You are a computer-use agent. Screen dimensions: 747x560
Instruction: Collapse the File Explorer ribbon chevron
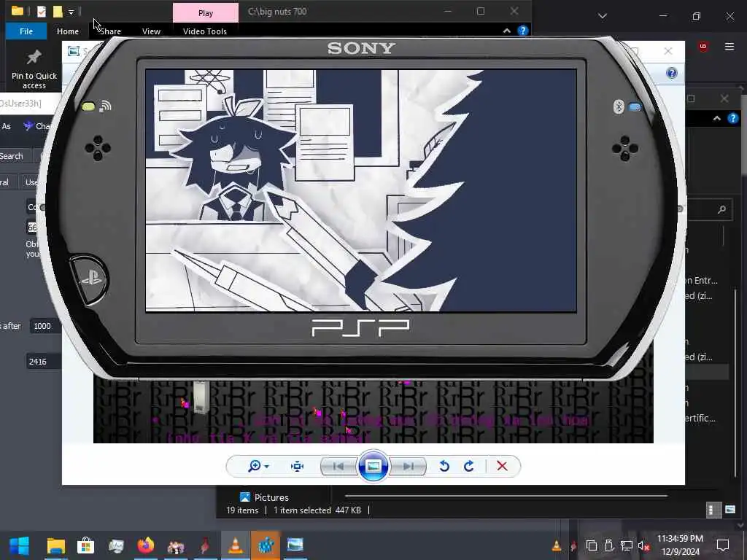point(507,31)
